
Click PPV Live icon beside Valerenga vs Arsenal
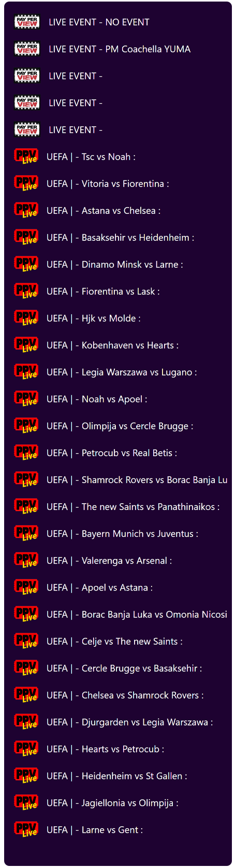pos(26,561)
